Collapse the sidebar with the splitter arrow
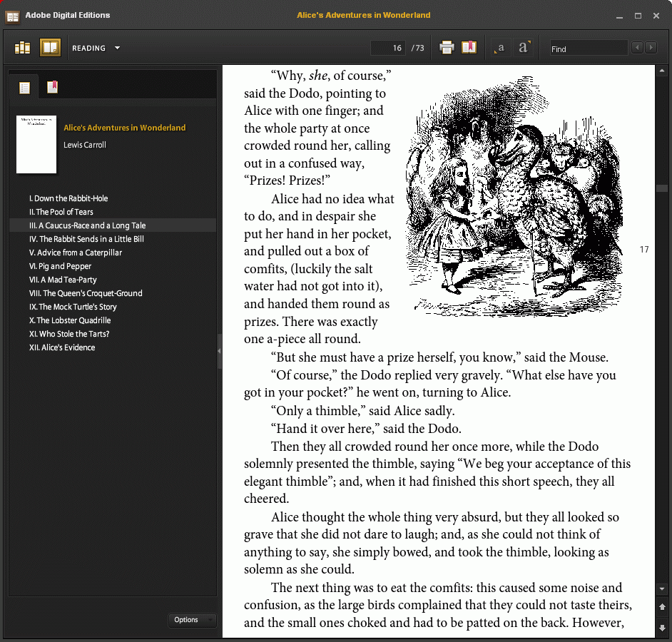 coord(219,351)
